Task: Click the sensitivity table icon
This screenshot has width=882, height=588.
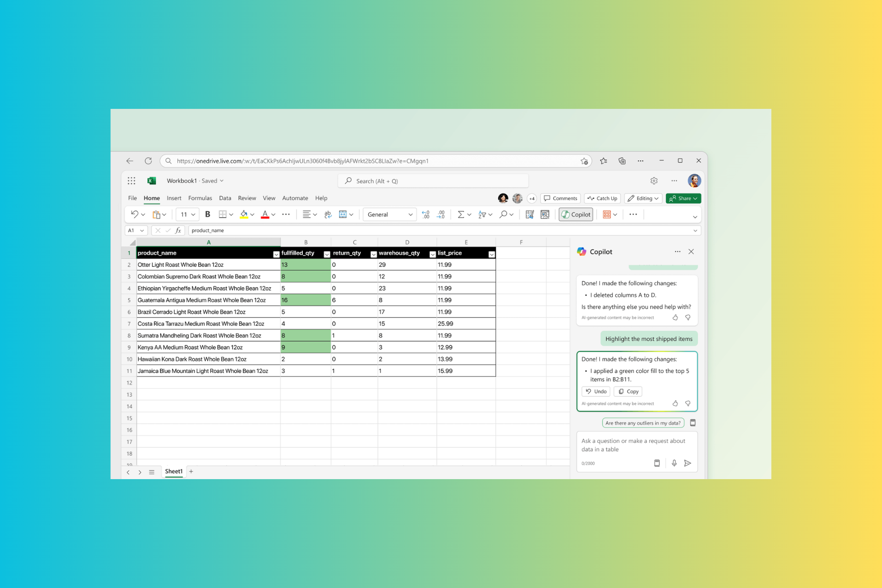Action: pos(530,215)
